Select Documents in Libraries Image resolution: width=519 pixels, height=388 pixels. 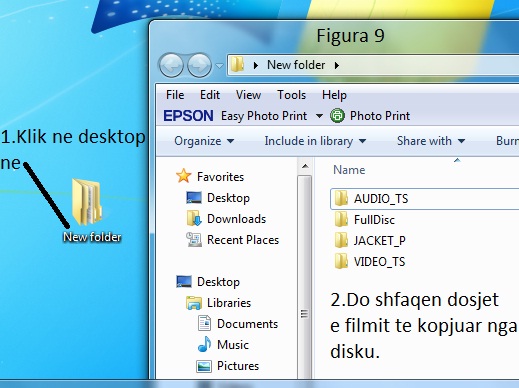coord(247,324)
